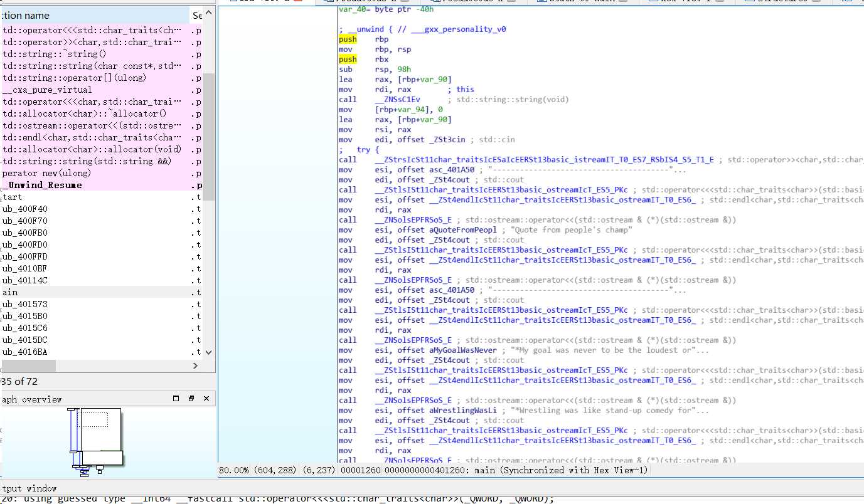Viewport: 864px width, 504px height.
Task: Click the 'sub rsp, 98h' instruction
Action: [x=375, y=70]
